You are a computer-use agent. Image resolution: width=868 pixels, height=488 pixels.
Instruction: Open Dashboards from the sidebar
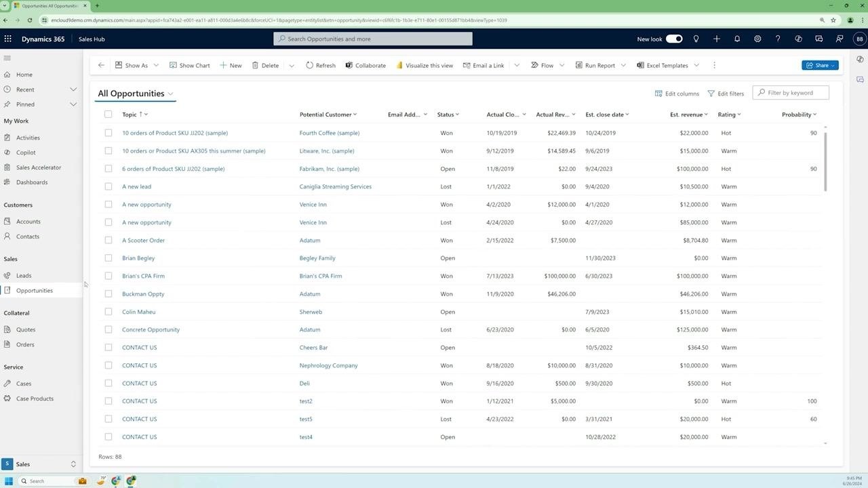(32, 182)
